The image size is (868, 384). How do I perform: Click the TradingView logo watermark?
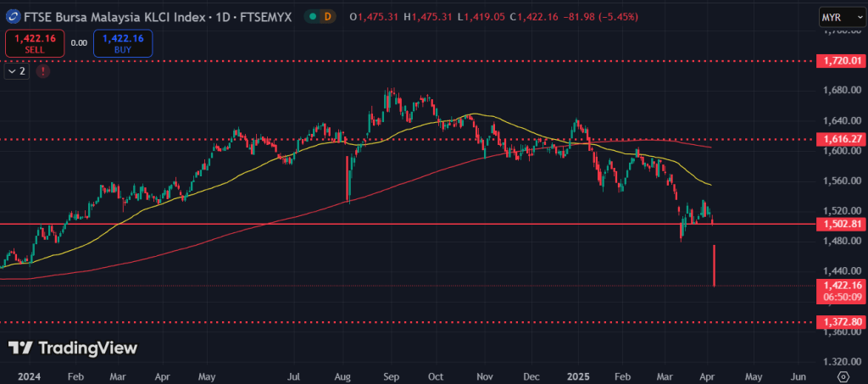(x=73, y=348)
